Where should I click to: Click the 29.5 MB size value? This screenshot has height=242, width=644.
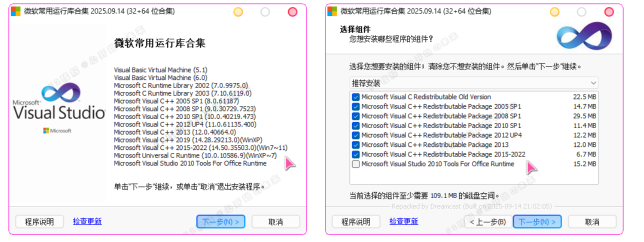pyautogui.click(x=584, y=116)
